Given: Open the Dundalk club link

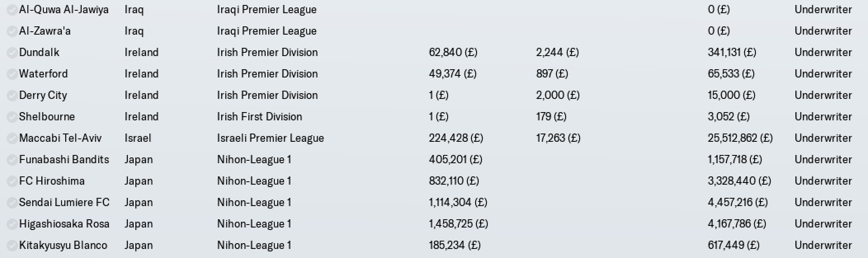Looking at the screenshot, I should pyautogui.click(x=39, y=52).
